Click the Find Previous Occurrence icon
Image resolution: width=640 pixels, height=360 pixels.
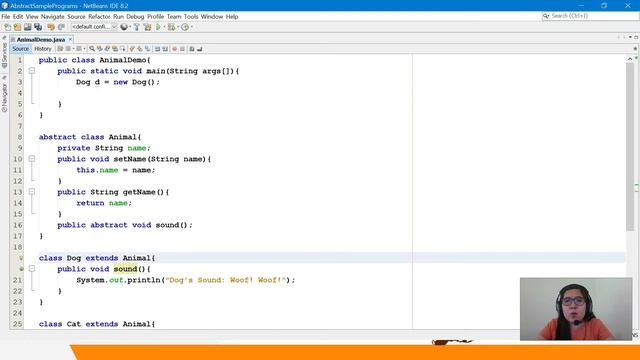(x=100, y=49)
